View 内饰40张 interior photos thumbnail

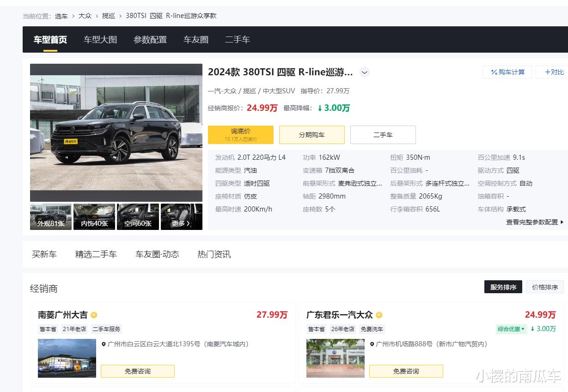(94, 217)
